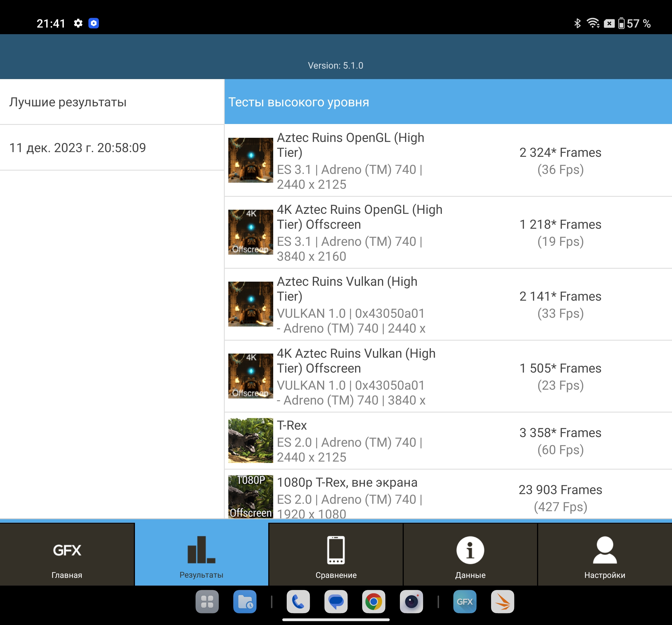Open the Phone dock icon
The width and height of the screenshot is (672, 625).
tap(298, 602)
